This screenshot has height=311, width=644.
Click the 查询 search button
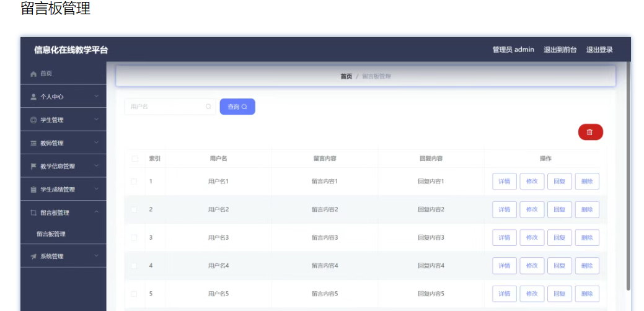tap(237, 107)
